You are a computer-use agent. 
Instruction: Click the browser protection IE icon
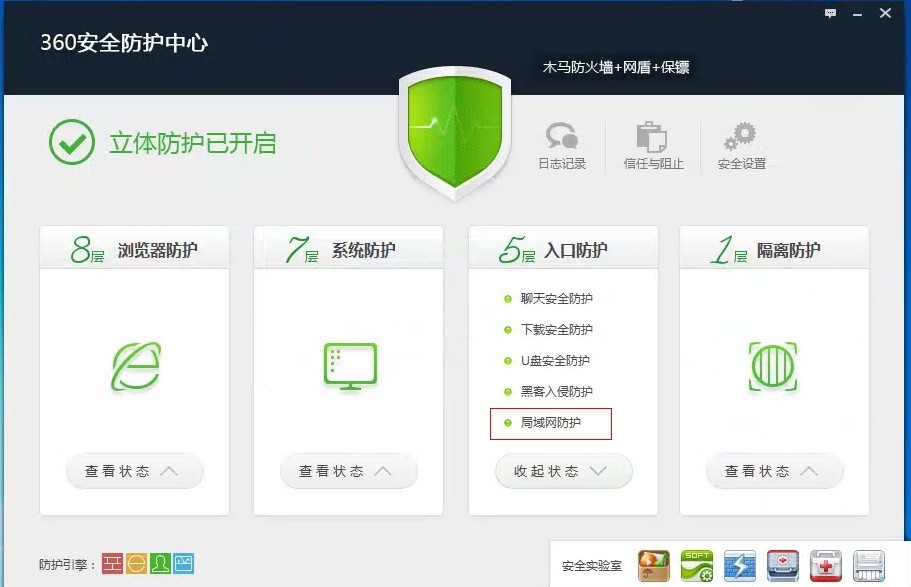point(136,366)
